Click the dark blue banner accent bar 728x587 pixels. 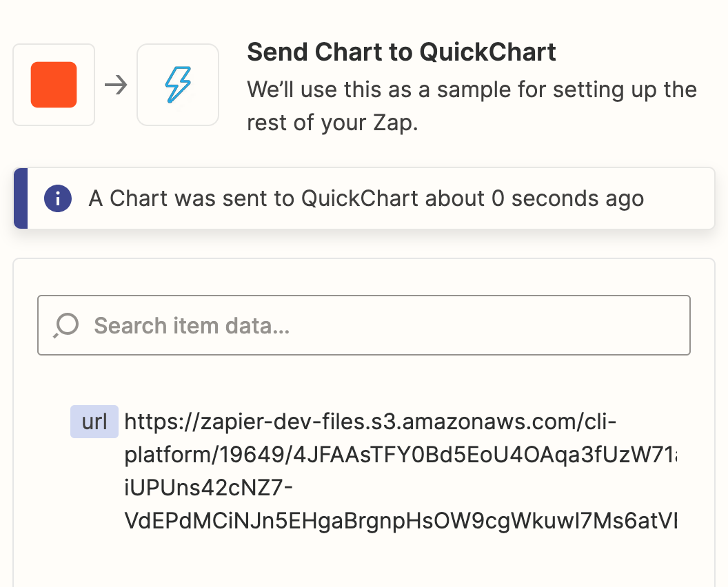pos(21,198)
